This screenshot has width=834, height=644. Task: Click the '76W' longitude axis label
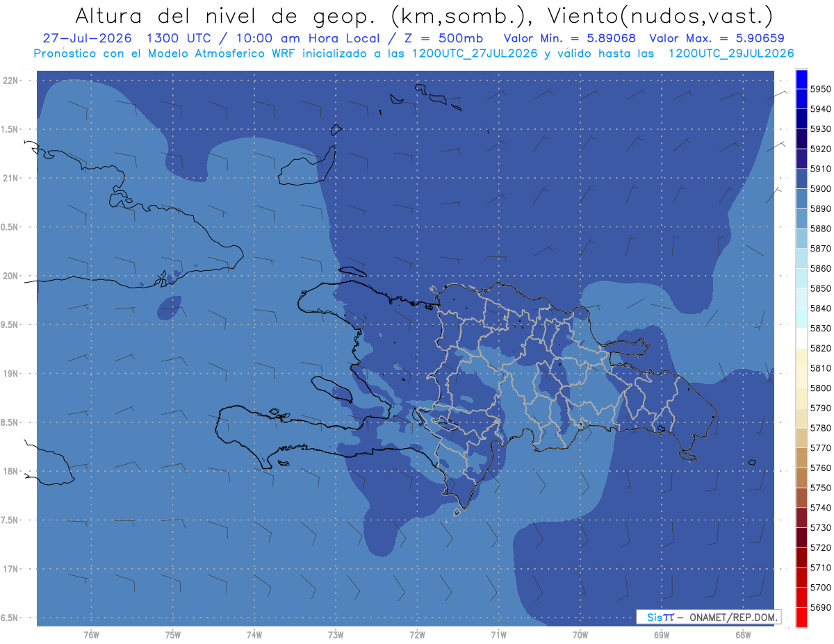(91, 635)
